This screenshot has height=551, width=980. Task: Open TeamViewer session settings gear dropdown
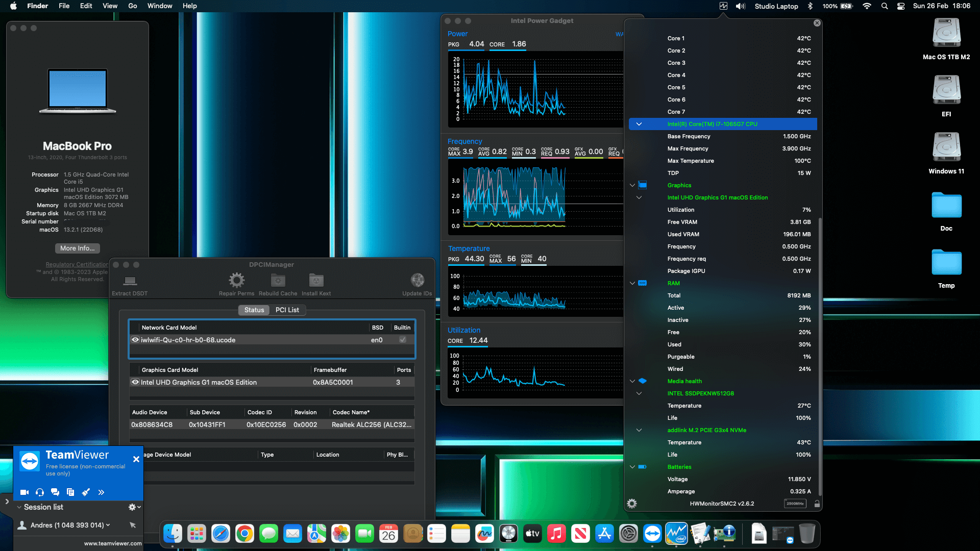tap(134, 507)
